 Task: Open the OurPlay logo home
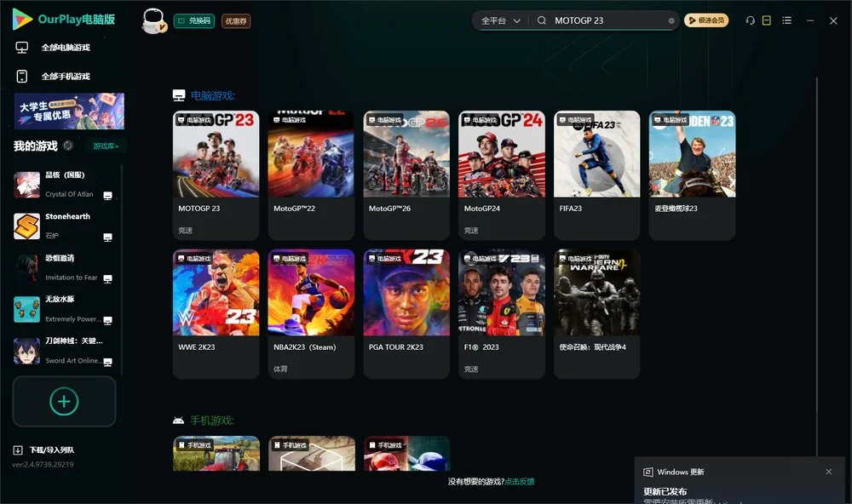64,20
